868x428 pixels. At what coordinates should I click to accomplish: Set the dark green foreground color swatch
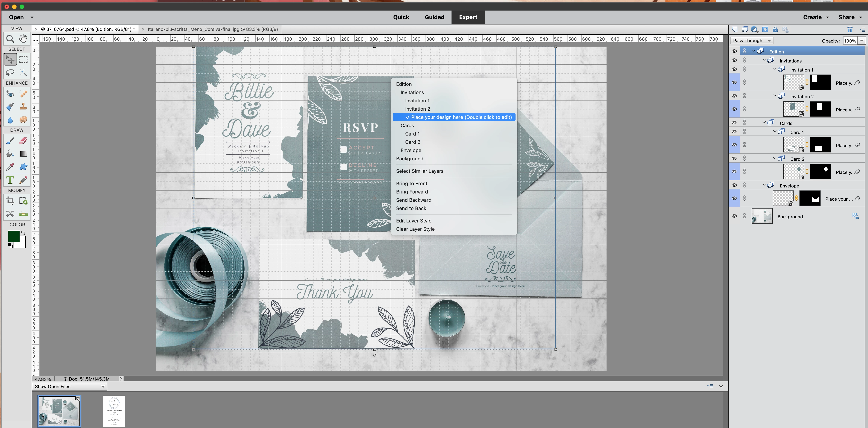[x=14, y=236]
